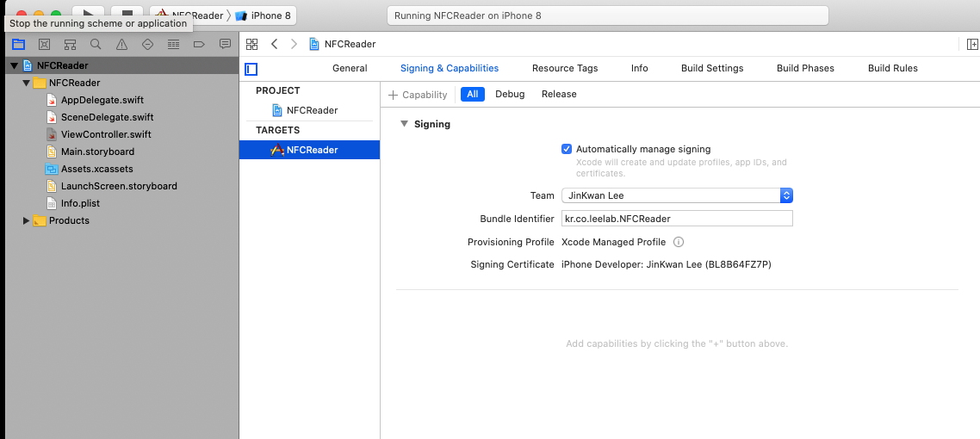980x439 pixels.
Task: Open the Source Control navigator
Action: 44,44
